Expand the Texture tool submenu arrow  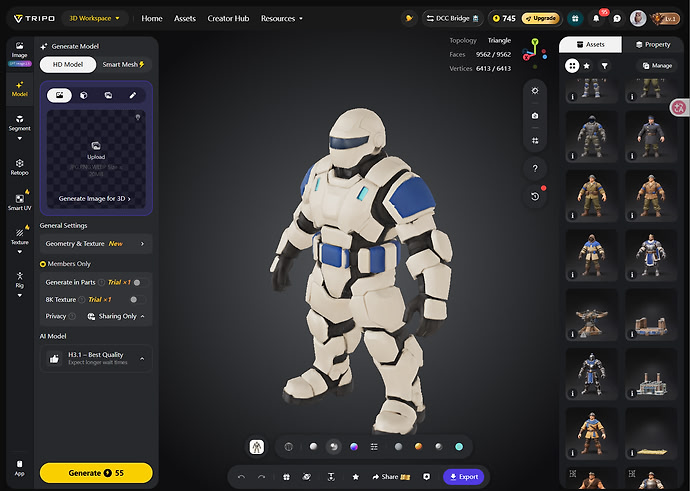tap(19, 252)
